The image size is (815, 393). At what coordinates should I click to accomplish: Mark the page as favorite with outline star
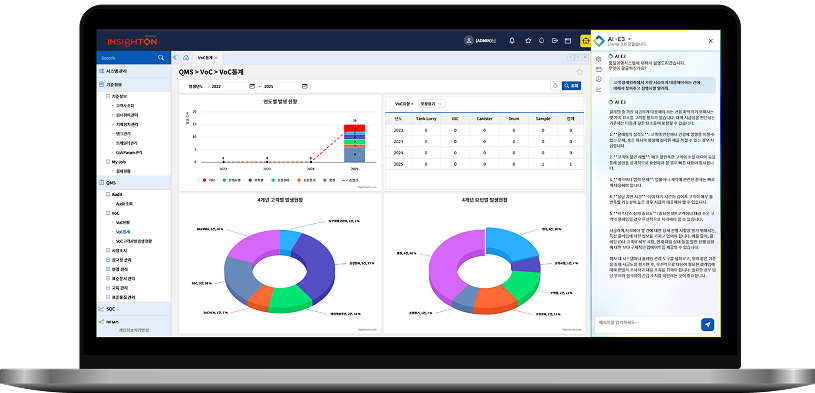[x=580, y=72]
